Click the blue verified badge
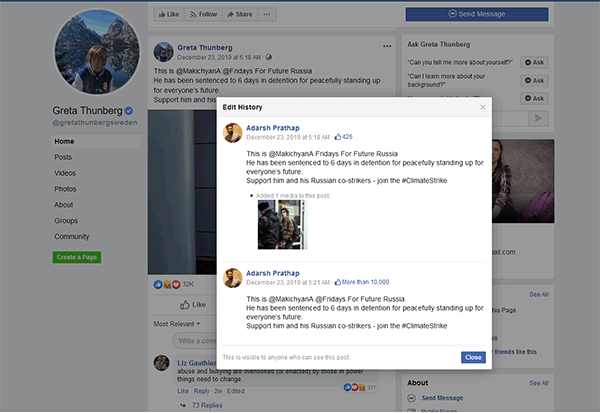Viewport: 600px width, 413px height. pos(129,111)
